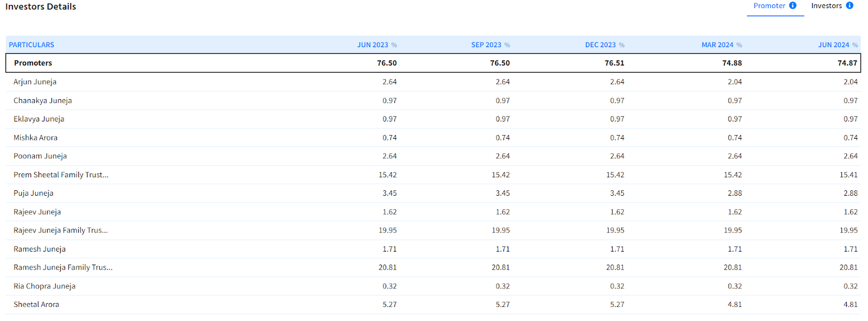Click Promoters JUN 2023 value 76.50
Viewport: 868px width, 321px height.
(387, 63)
